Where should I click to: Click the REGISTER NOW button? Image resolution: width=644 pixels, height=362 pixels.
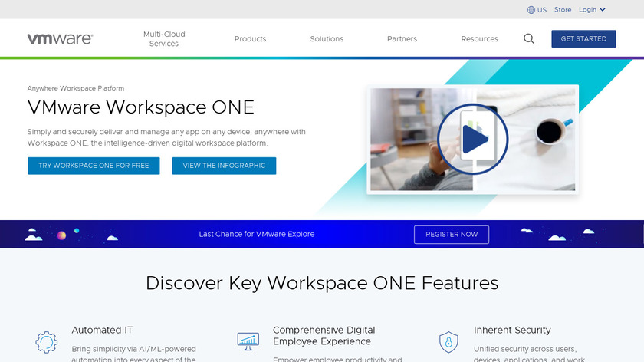tap(452, 234)
